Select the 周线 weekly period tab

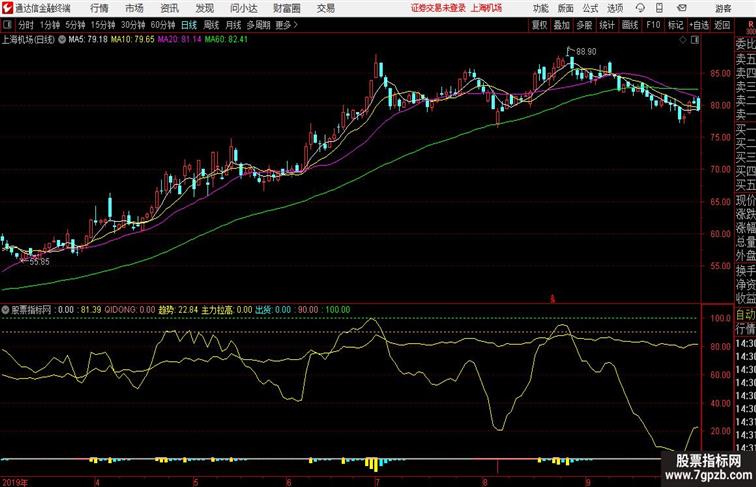coord(211,25)
